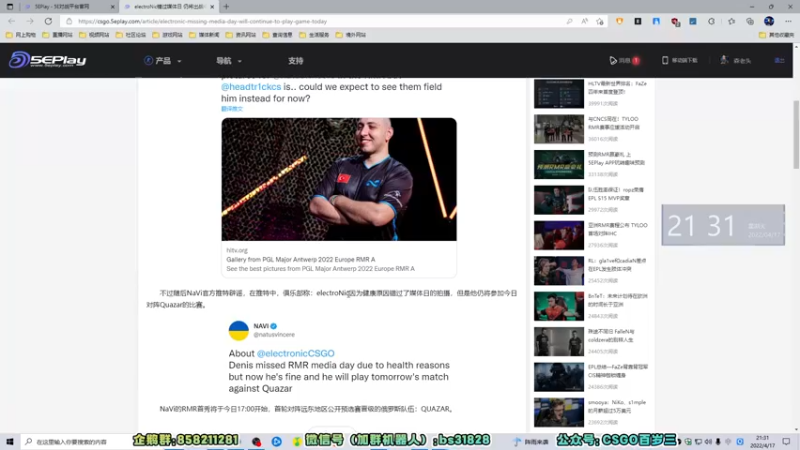
Task: Open the mobile app download link
Action: pos(680,60)
